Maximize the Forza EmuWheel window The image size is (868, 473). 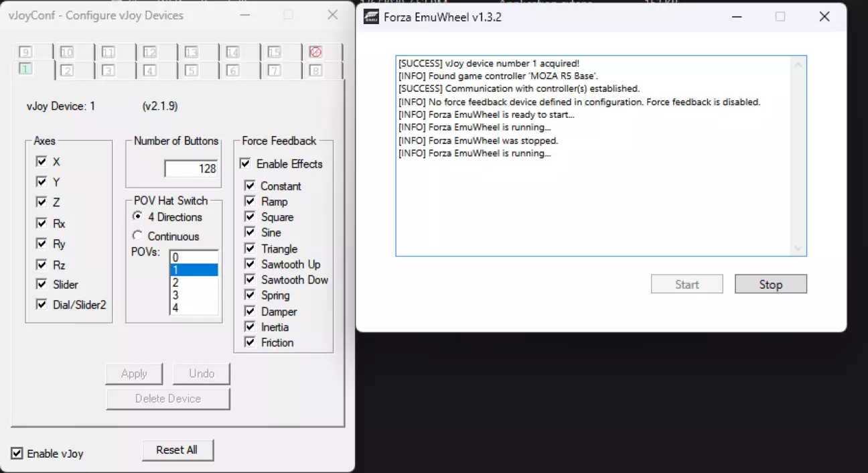pos(780,17)
